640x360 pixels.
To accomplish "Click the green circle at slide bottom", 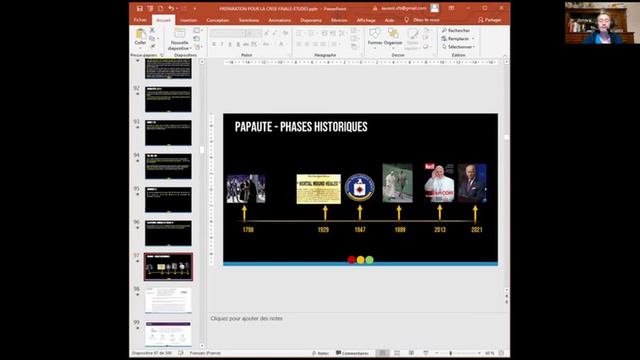I will click(x=369, y=260).
